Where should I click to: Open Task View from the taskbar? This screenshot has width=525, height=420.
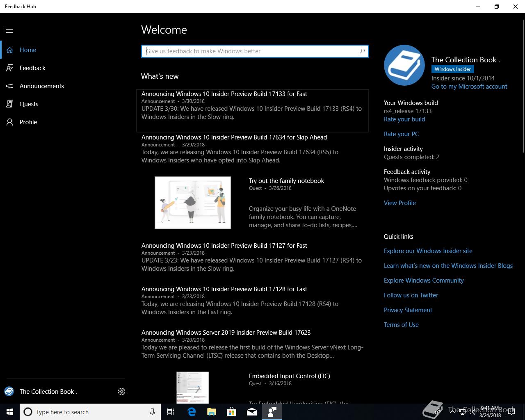coord(171,412)
